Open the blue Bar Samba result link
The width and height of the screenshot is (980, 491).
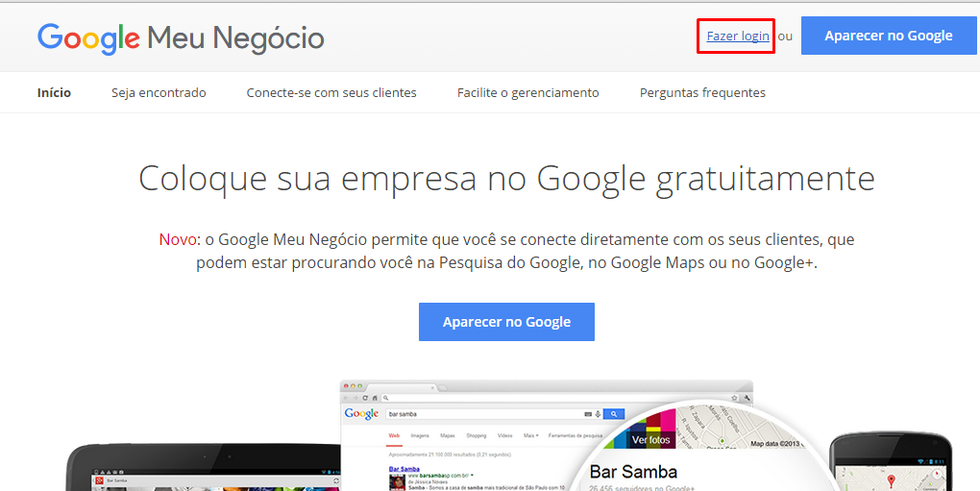[404, 469]
